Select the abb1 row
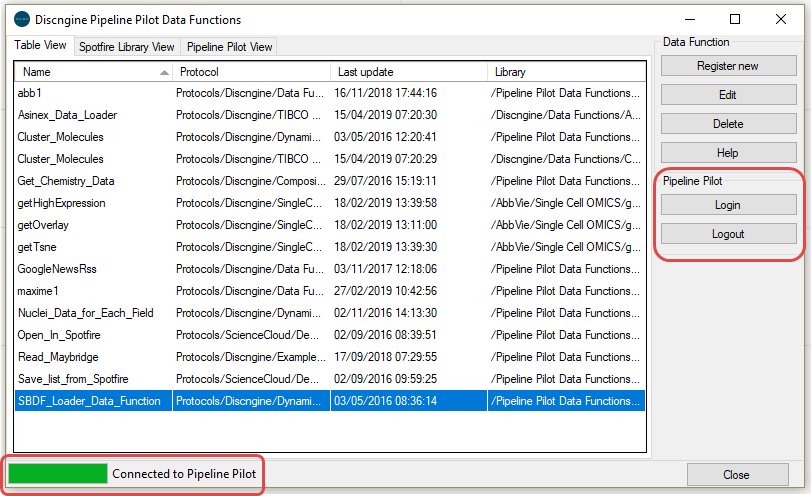811x496 pixels. click(x=330, y=93)
